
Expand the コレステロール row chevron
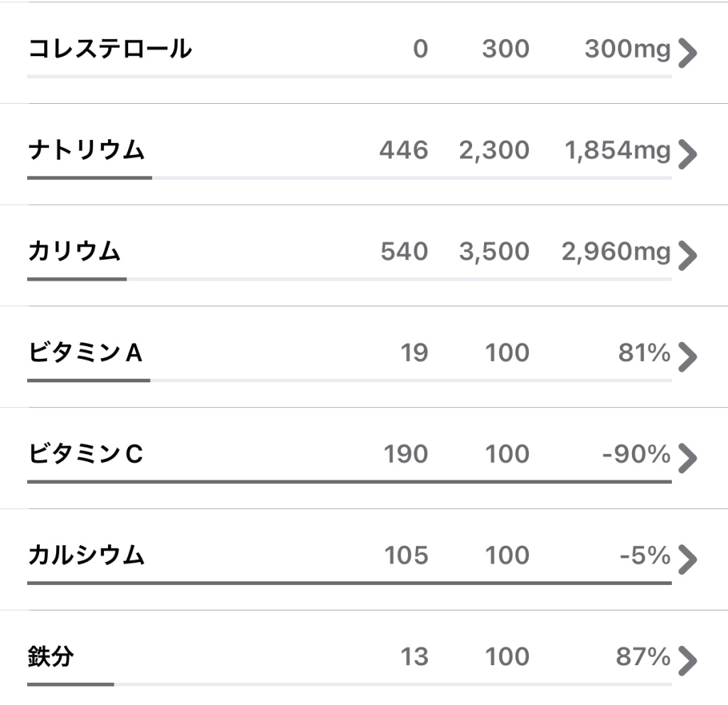click(687, 53)
